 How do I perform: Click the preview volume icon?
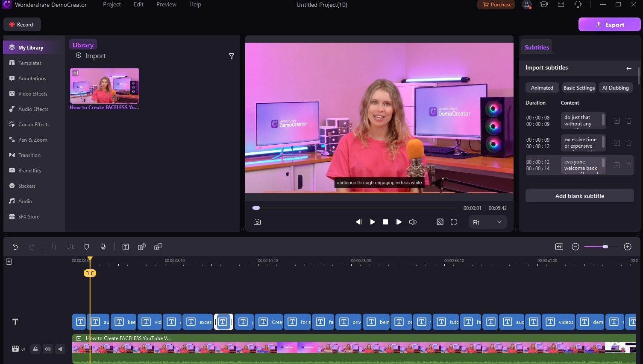tap(413, 222)
